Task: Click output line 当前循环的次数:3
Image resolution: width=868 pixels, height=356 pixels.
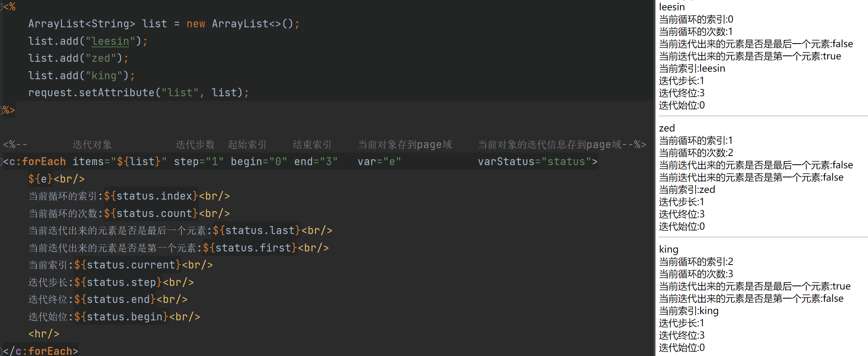Action: pyautogui.click(x=696, y=274)
